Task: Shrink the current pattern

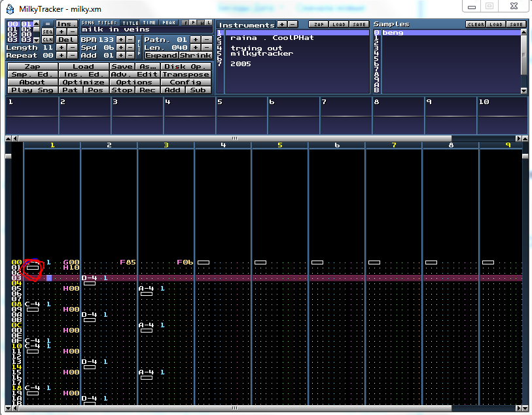Action: coord(196,55)
